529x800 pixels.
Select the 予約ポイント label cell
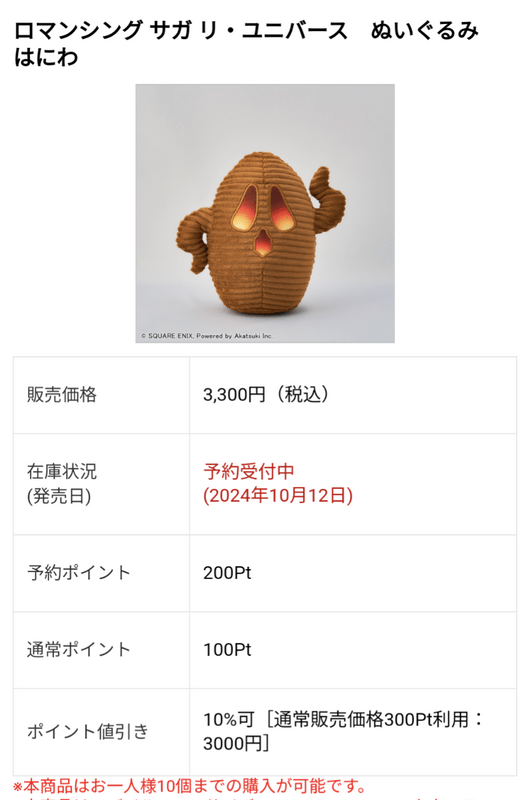(102, 573)
